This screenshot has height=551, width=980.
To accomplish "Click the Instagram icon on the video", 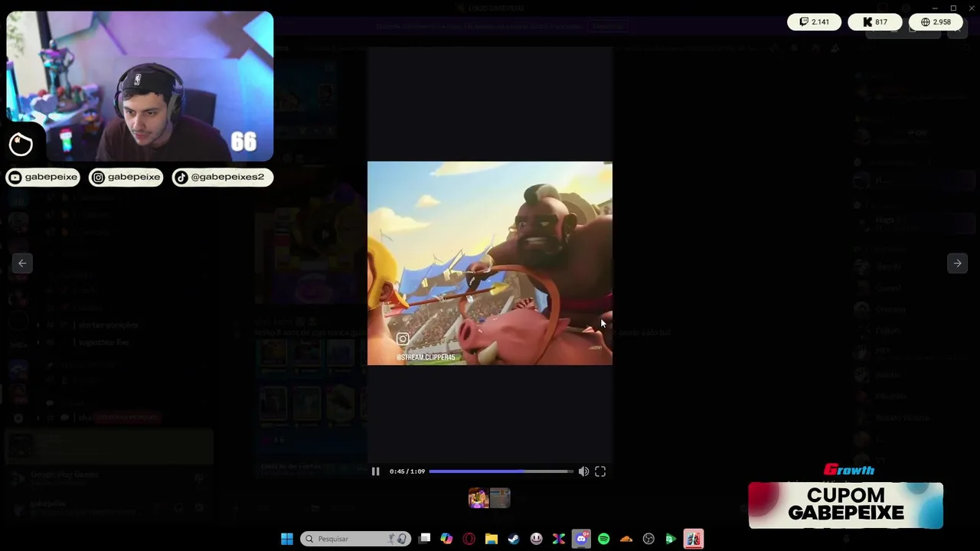I will (x=403, y=339).
